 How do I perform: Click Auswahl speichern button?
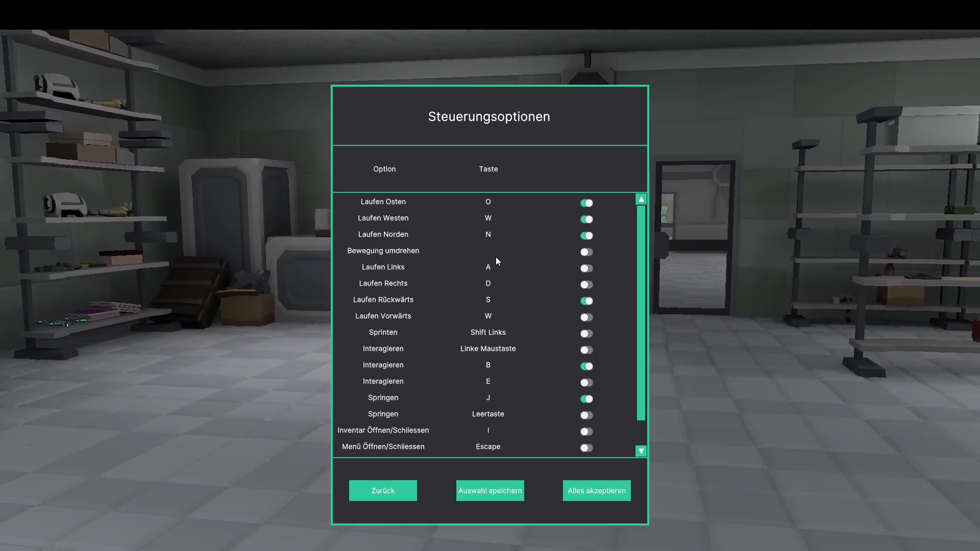[x=490, y=491]
